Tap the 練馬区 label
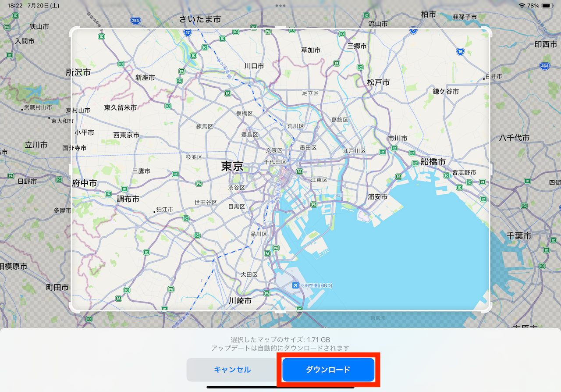This screenshot has width=561, height=392. [205, 126]
